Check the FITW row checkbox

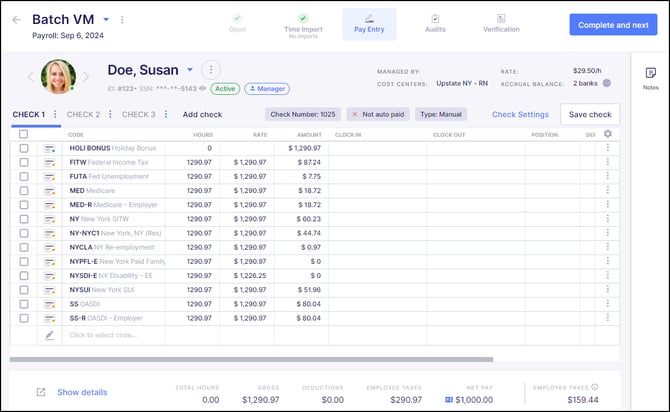click(24, 162)
